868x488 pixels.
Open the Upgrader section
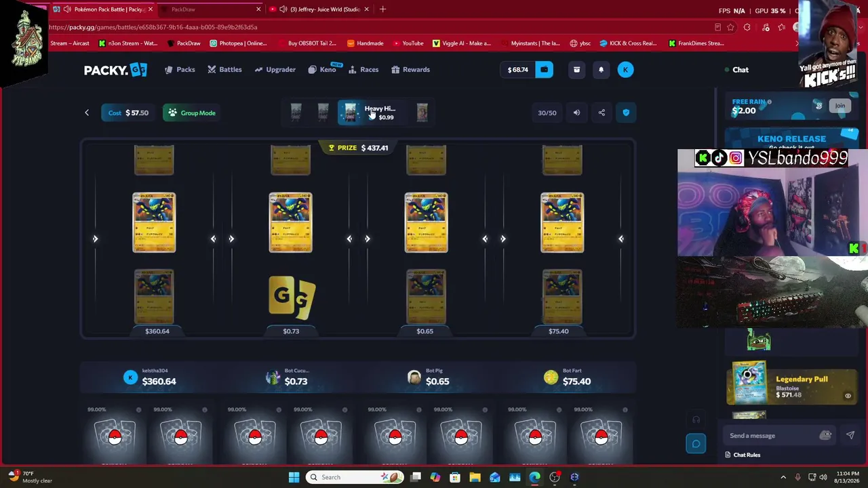click(275, 69)
